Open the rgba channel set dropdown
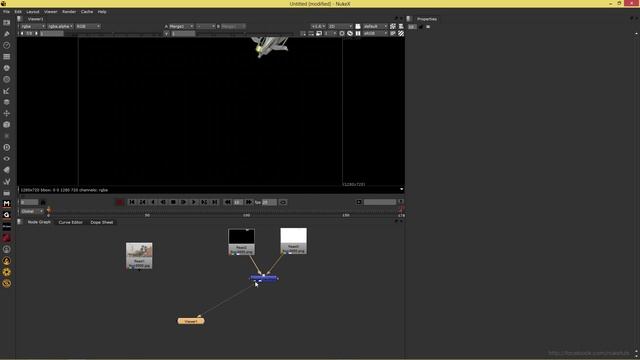 (x=33, y=26)
